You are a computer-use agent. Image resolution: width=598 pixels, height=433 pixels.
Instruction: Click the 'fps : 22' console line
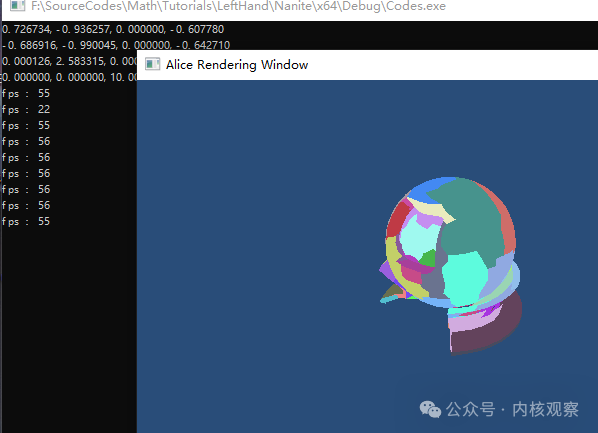pos(26,109)
